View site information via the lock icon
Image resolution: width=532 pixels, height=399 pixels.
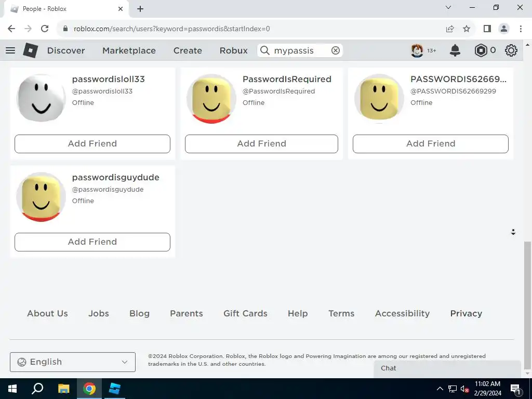pyautogui.click(x=65, y=29)
